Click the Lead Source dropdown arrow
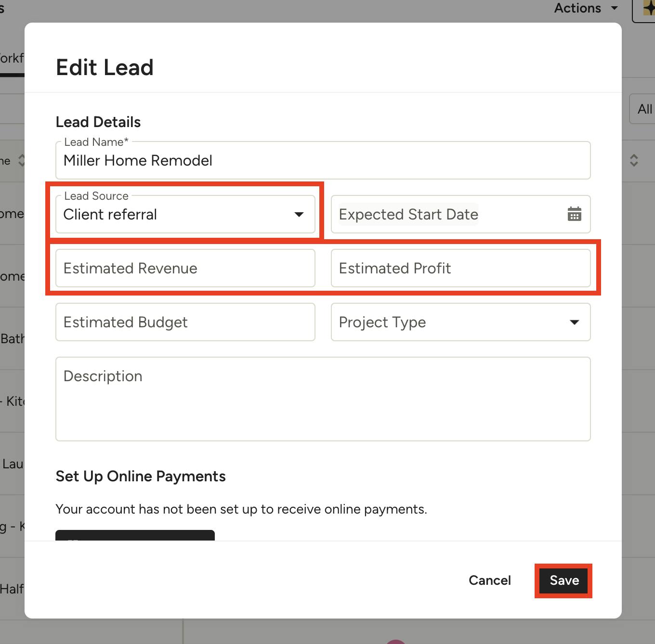The width and height of the screenshot is (655, 644). point(299,214)
